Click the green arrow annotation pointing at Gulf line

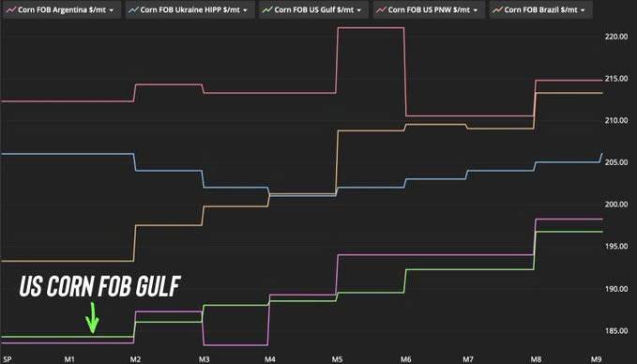click(x=92, y=318)
